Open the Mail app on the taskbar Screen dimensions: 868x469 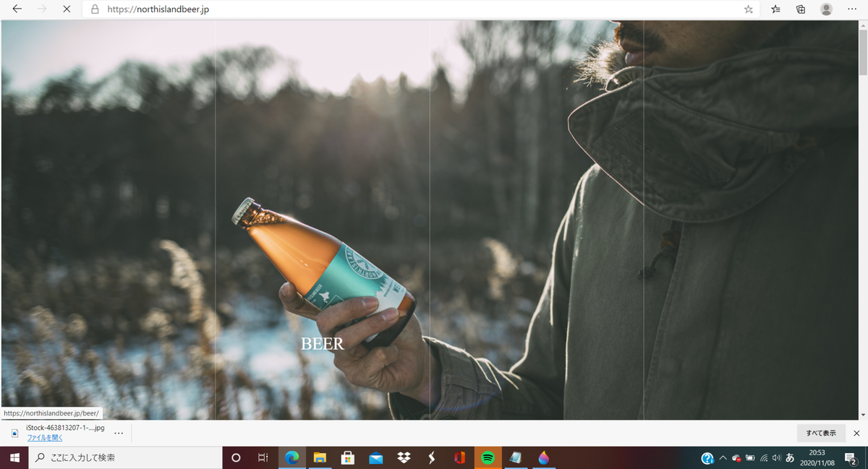coord(376,457)
